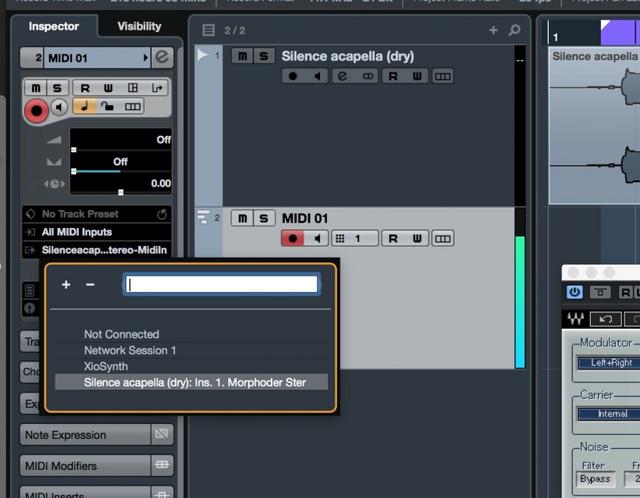
Task: Open All MIDI Inputs routing dropdown
Action: (x=97, y=232)
